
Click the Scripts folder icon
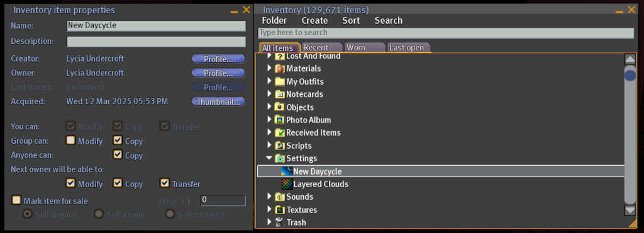tap(280, 146)
